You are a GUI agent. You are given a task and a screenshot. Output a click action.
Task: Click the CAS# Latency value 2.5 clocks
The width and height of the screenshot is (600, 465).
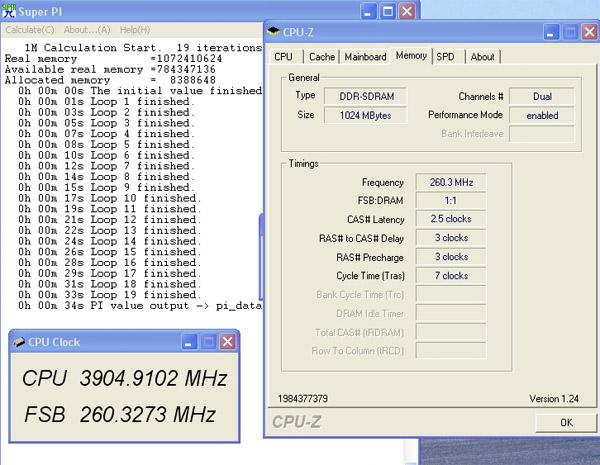pyautogui.click(x=451, y=219)
